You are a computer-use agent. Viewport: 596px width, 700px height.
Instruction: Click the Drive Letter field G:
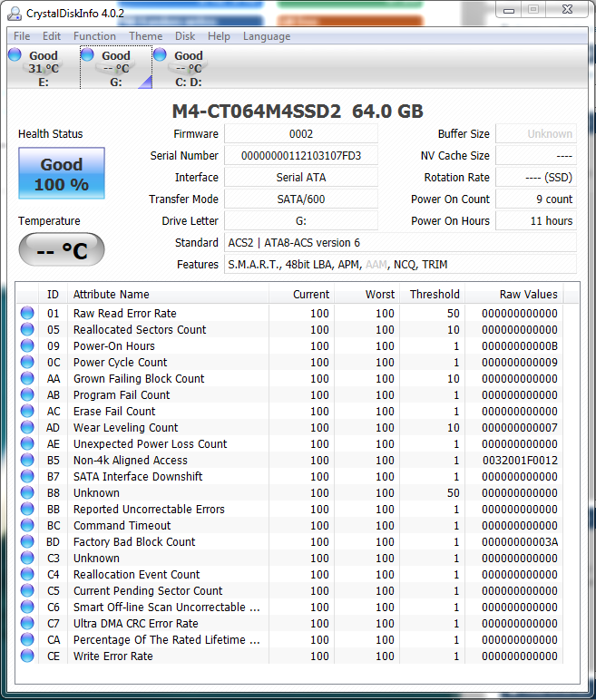point(301,221)
